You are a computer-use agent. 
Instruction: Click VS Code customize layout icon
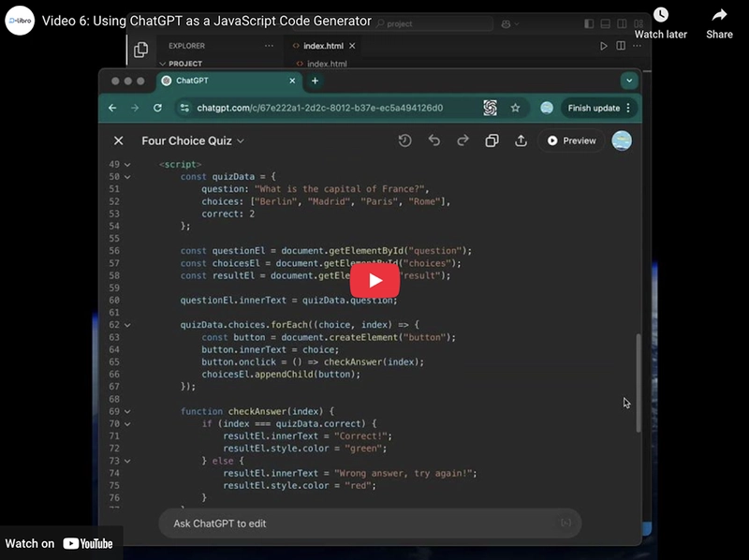pos(639,24)
